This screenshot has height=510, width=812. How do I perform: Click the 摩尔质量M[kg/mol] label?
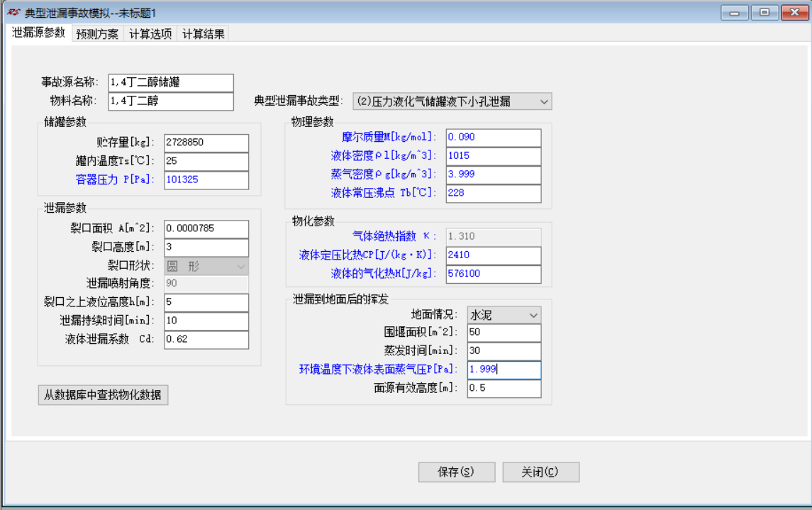click(x=389, y=137)
